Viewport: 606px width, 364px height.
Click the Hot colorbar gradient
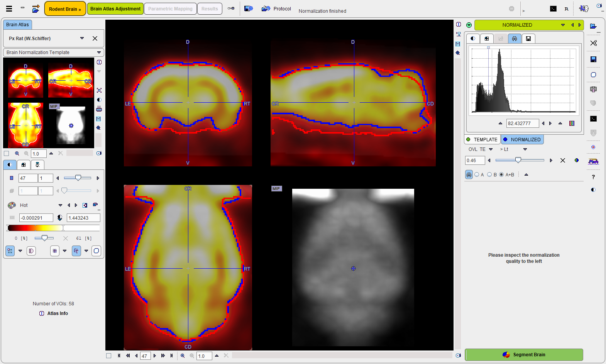coord(53,228)
